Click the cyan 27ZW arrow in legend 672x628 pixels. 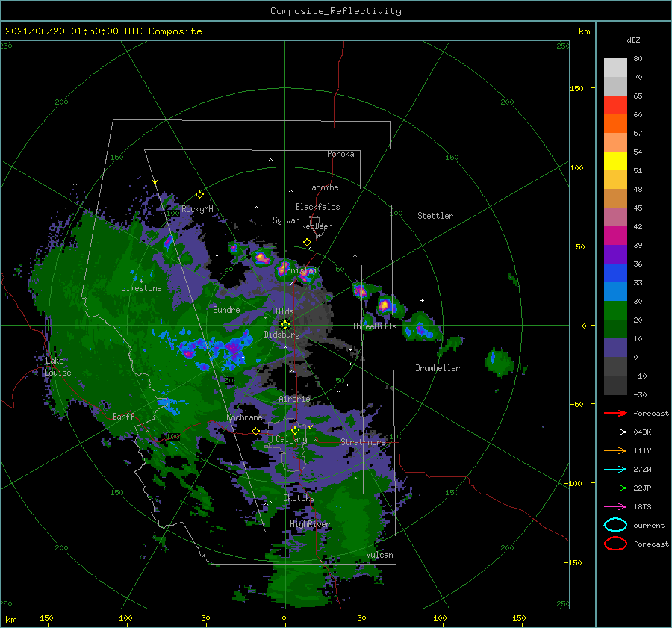pyautogui.click(x=615, y=470)
